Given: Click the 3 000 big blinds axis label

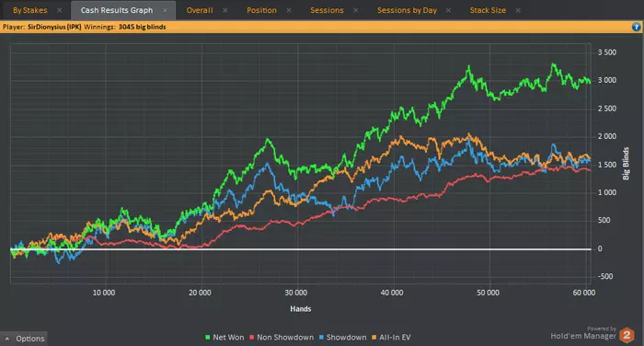Looking at the screenshot, I should coord(607,80).
